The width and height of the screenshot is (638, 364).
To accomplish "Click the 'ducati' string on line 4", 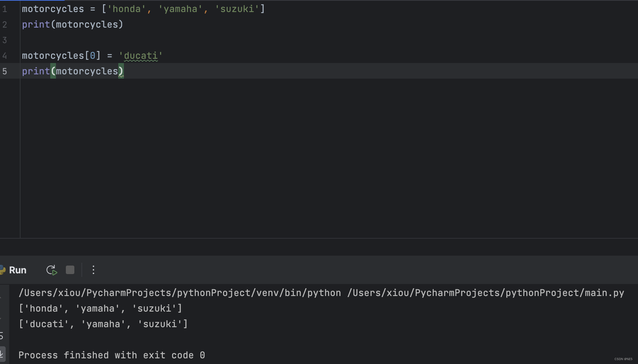I will (141, 56).
